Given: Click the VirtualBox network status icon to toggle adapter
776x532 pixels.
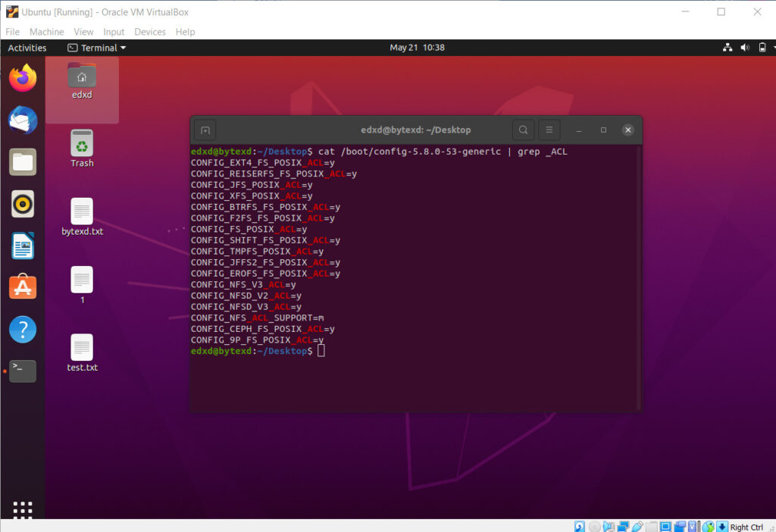Looking at the screenshot, I should (x=623, y=526).
